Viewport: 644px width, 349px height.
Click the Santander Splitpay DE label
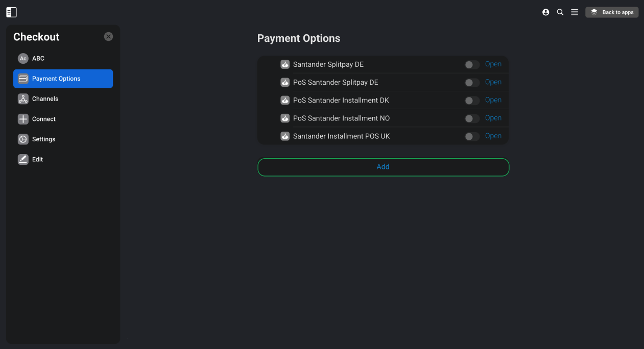(328, 65)
